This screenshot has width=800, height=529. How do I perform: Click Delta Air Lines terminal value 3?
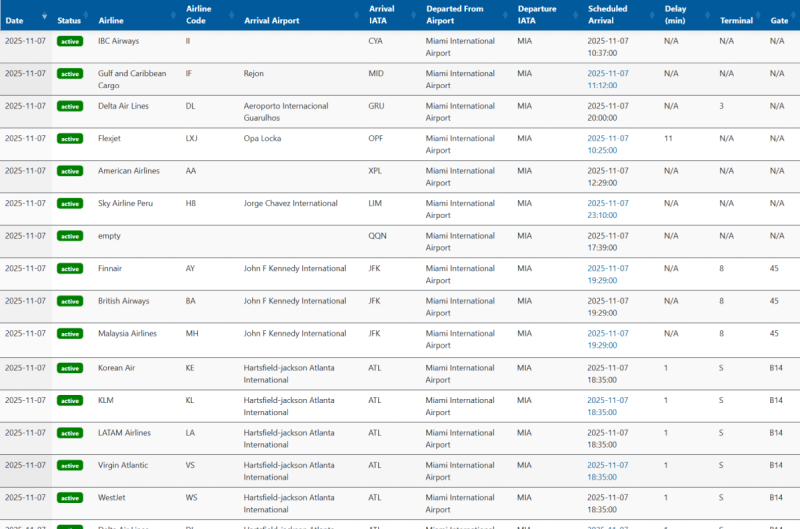pyautogui.click(x=721, y=106)
